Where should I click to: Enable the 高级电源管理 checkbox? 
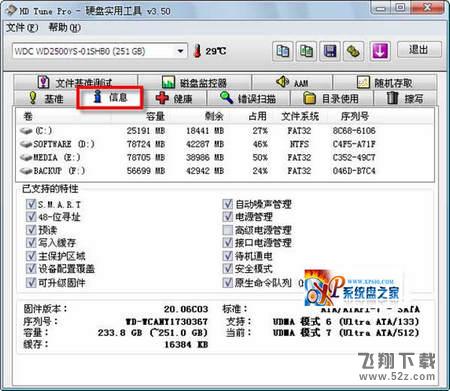click(228, 230)
